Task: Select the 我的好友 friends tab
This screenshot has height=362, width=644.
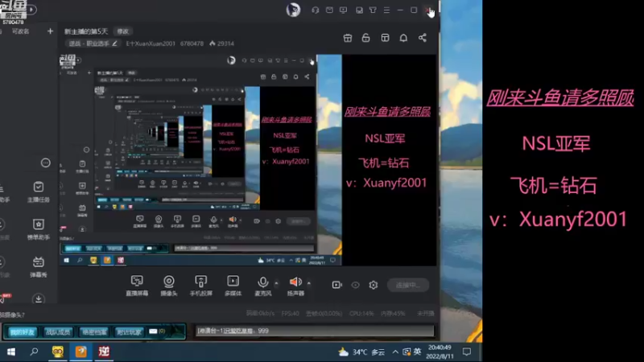Action: 23,332
